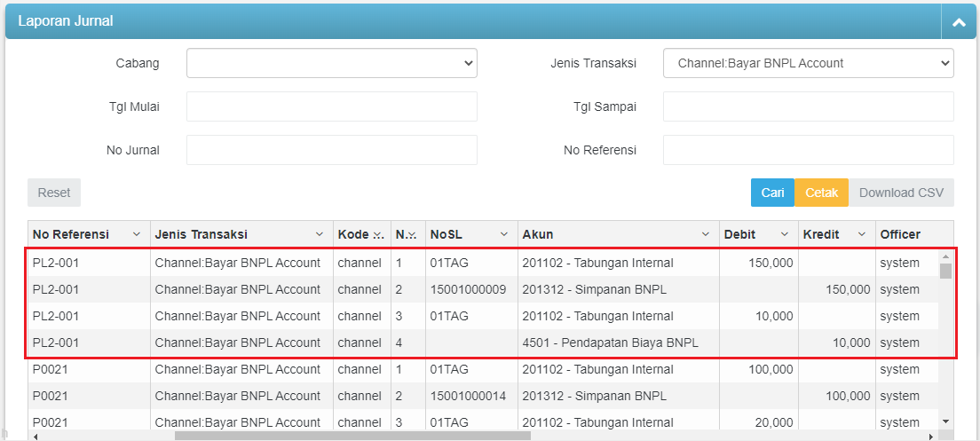
Task: Focus the No Referensi input field
Action: coord(808,150)
